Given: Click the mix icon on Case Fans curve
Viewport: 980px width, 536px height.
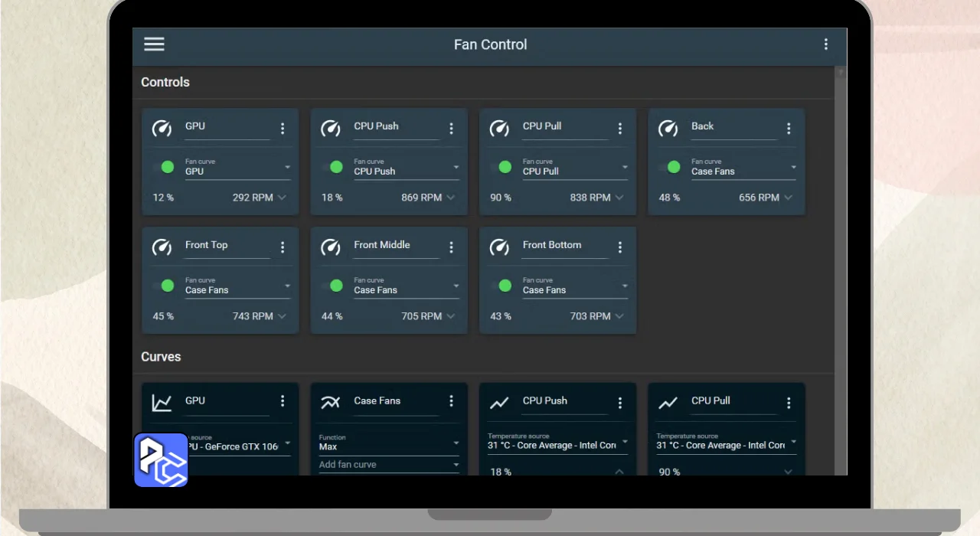Looking at the screenshot, I should click(330, 402).
